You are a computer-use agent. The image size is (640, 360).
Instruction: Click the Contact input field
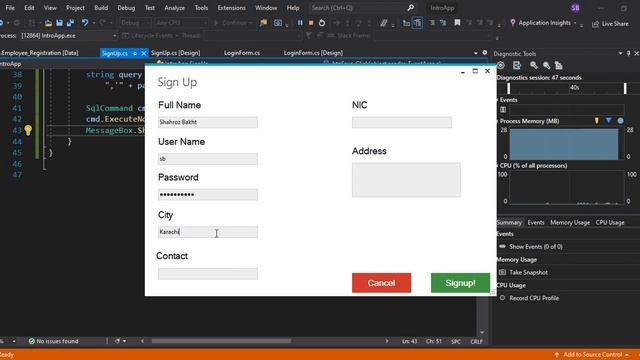(208, 273)
